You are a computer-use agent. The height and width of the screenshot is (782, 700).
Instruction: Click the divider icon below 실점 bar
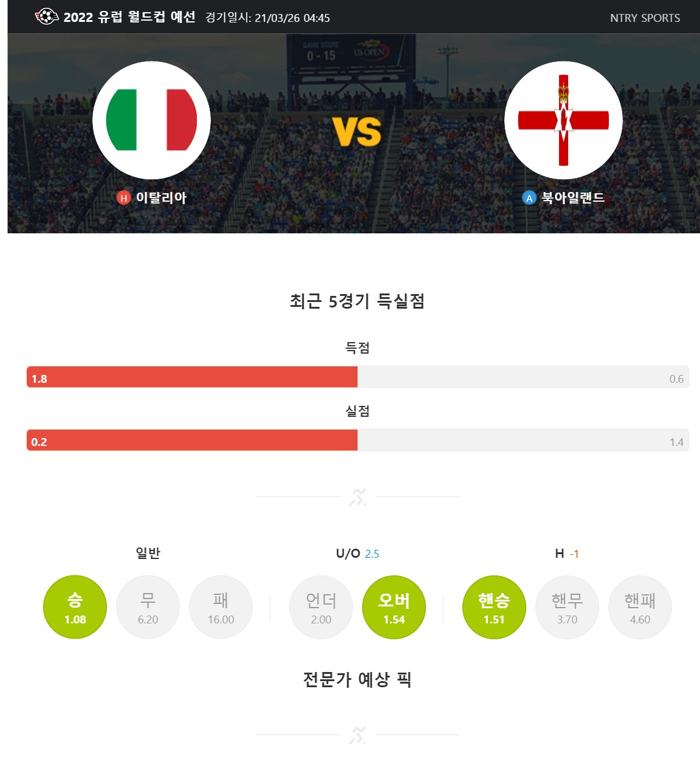357,497
